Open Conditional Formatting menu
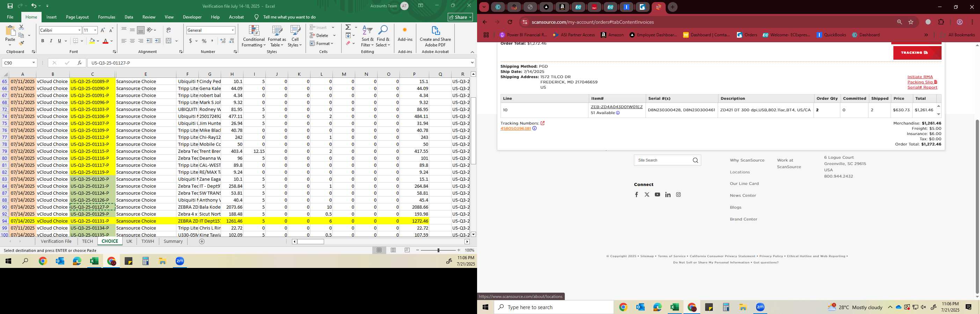980x314 pixels. click(x=254, y=36)
